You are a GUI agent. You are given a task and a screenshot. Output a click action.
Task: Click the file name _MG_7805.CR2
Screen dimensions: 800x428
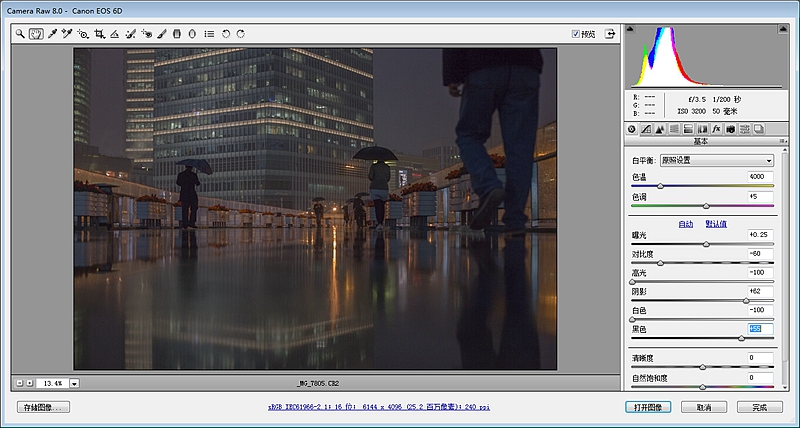[x=318, y=383]
